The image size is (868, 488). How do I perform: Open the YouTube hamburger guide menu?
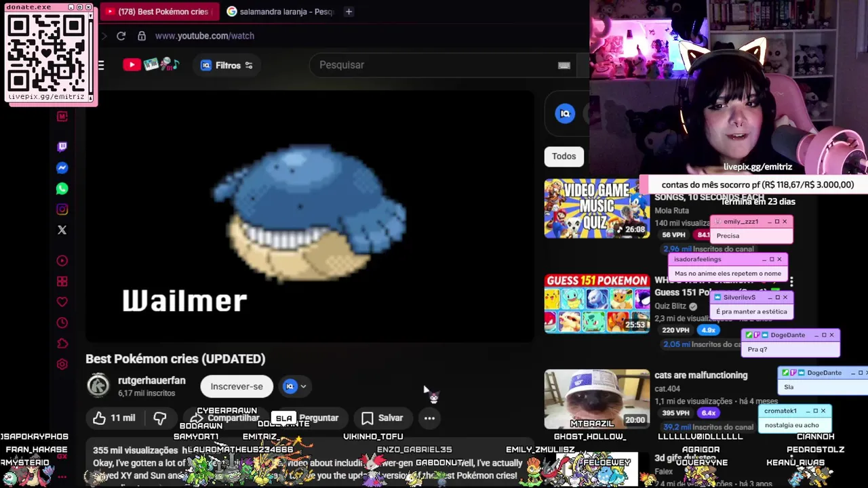click(100, 65)
